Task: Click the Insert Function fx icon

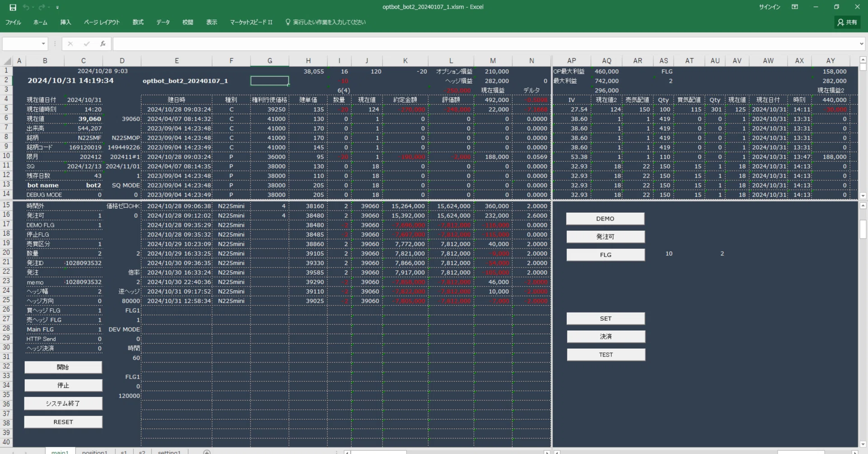Action: pos(103,44)
